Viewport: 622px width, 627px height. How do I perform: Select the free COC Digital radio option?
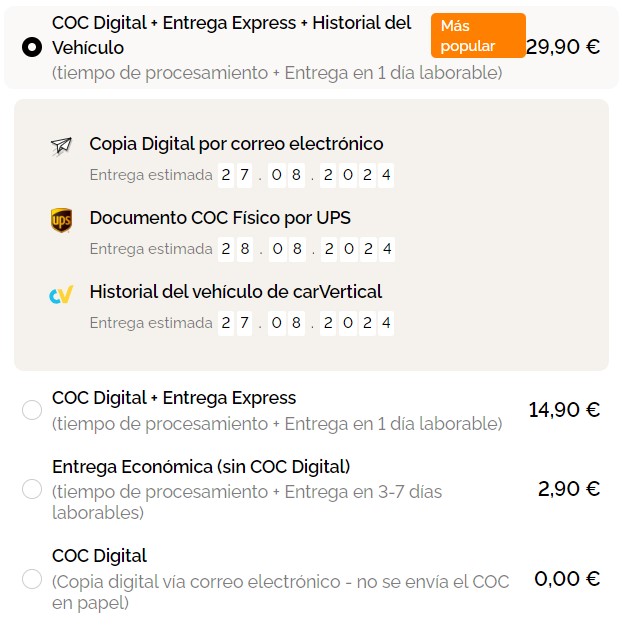click(32, 578)
